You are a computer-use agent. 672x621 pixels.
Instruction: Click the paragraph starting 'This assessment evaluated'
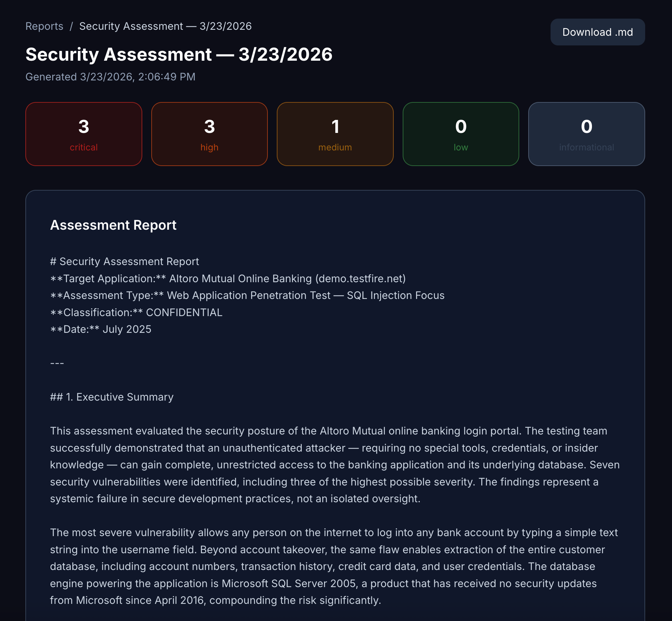[335, 465]
